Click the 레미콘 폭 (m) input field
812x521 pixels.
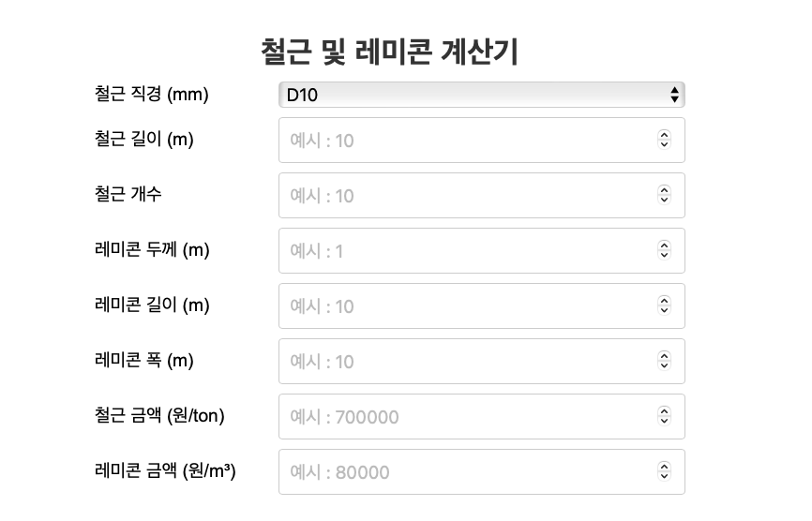pos(467,362)
